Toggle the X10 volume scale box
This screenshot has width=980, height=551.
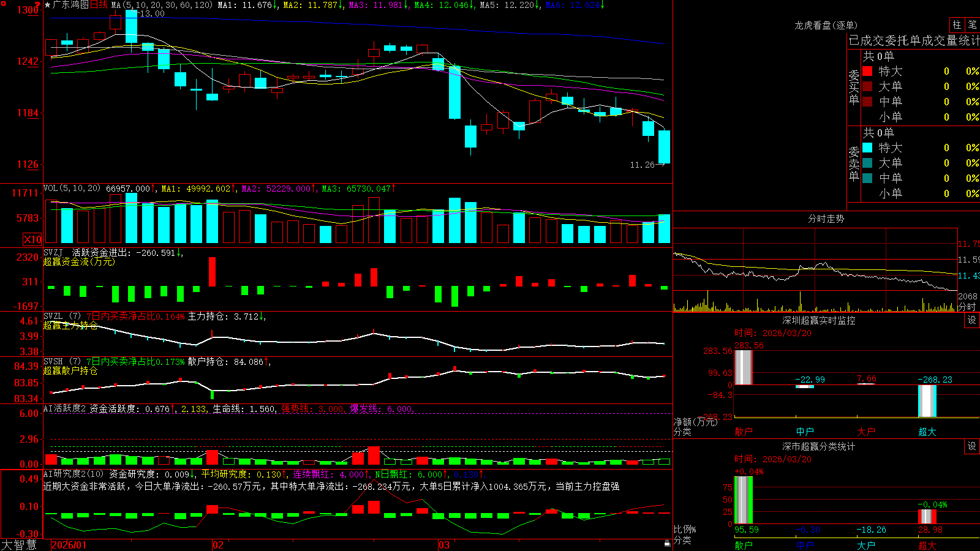[x=32, y=239]
